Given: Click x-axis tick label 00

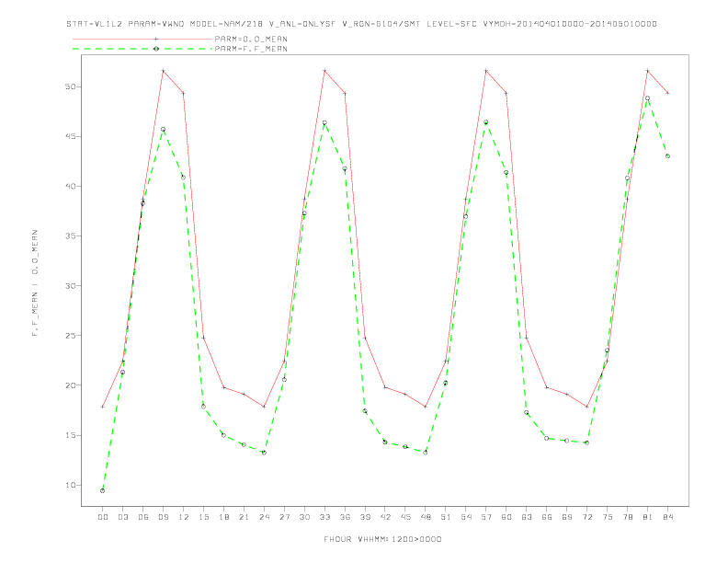Looking at the screenshot, I should (103, 517).
